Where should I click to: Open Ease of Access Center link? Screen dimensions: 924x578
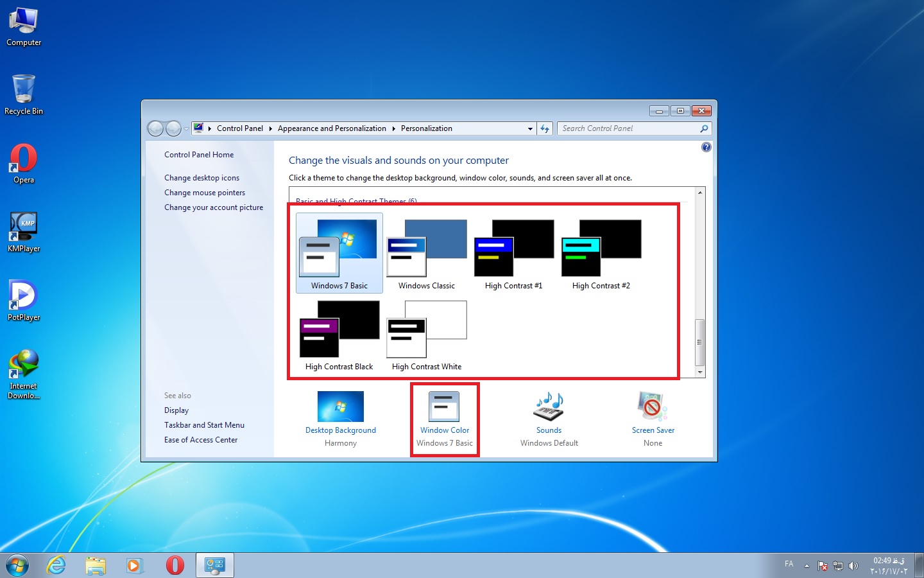click(x=201, y=440)
